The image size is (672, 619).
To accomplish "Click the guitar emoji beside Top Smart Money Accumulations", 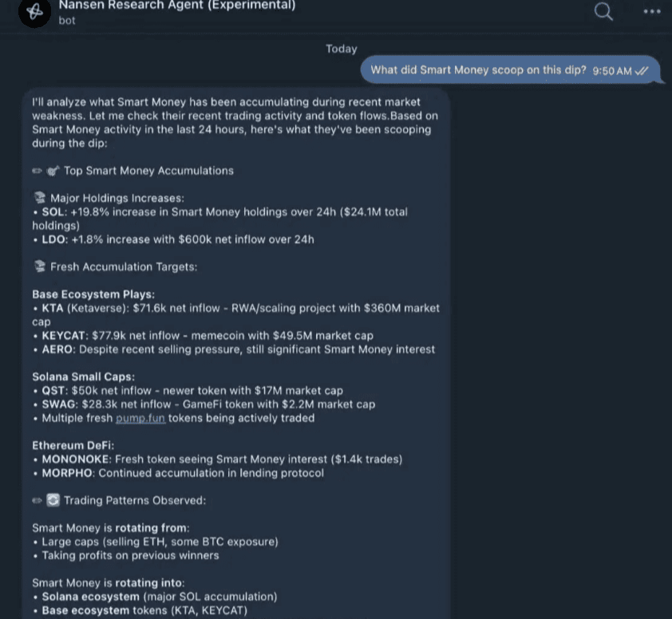I will tap(53, 171).
